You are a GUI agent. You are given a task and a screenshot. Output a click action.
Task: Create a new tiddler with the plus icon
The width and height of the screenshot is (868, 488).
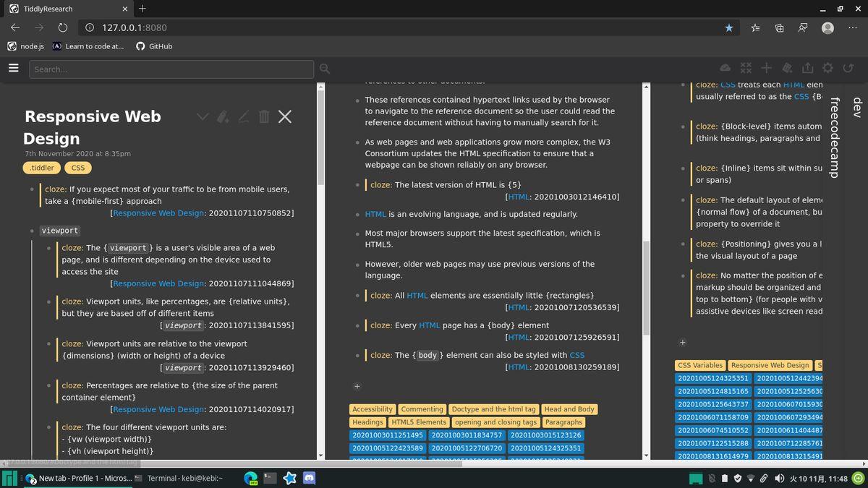tap(766, 68)
